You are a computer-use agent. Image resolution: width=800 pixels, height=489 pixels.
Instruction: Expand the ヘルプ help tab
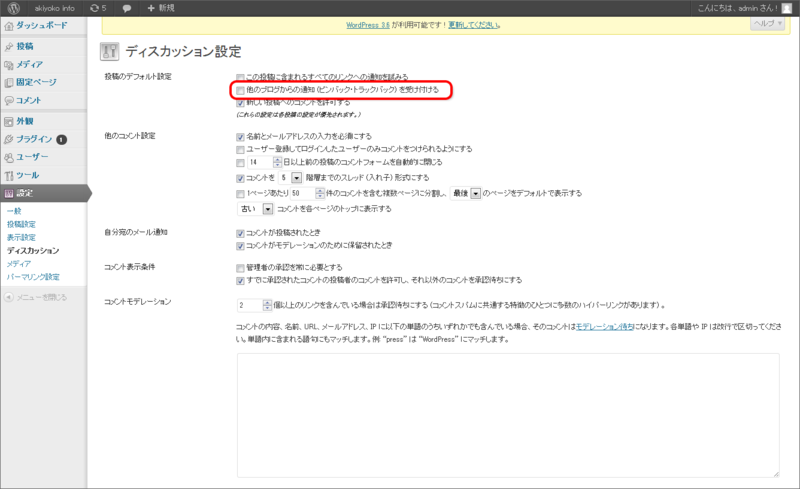click(767, 24)
